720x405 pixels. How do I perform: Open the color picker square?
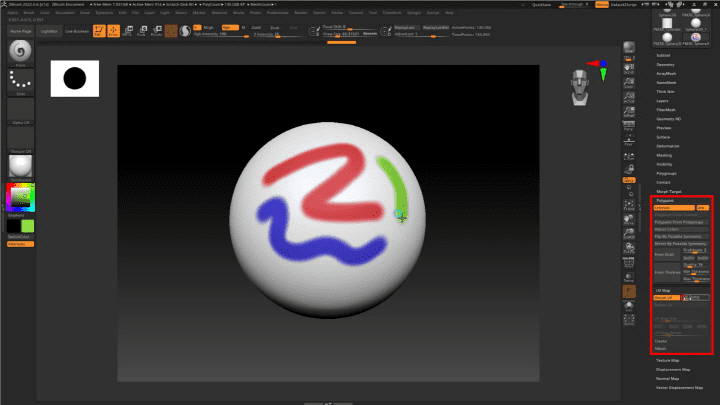(x=21, y=197)
